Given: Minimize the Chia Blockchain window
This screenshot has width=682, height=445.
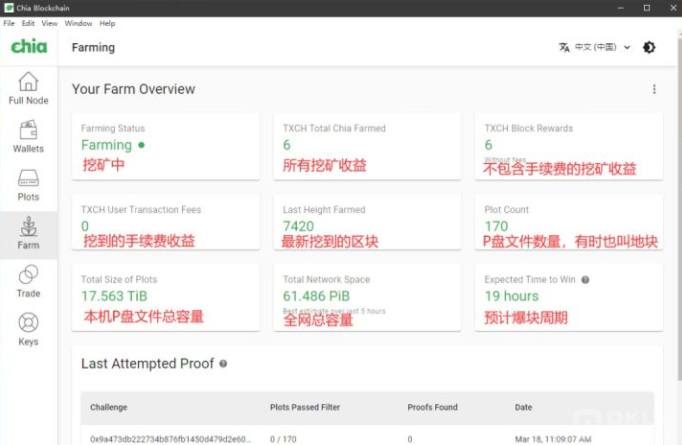Looking at the screenshot, I should point(621,8).
